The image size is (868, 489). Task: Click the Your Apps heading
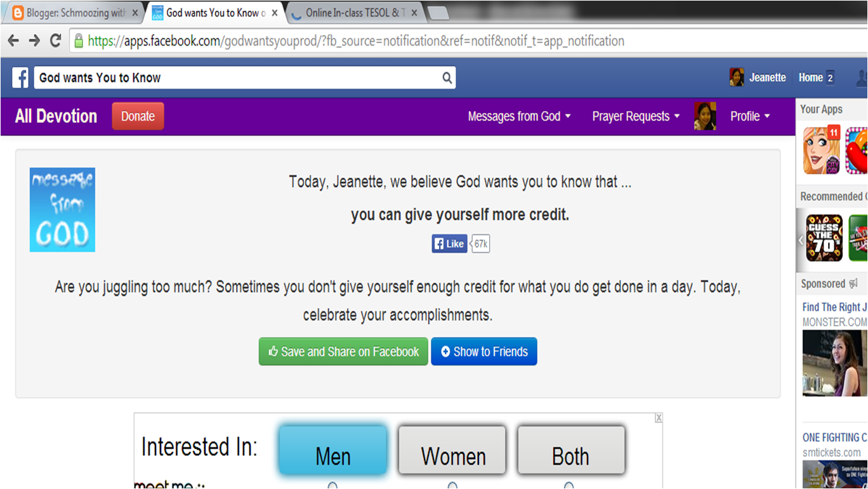[821, 109]
